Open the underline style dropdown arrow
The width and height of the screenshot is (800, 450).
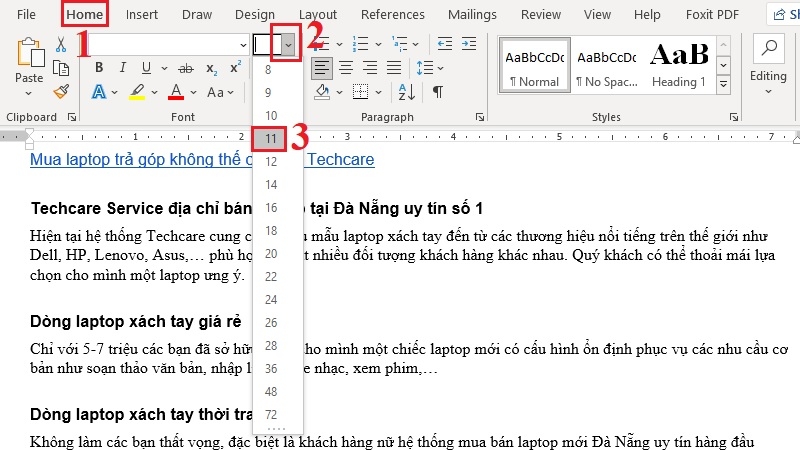[164, 68]
